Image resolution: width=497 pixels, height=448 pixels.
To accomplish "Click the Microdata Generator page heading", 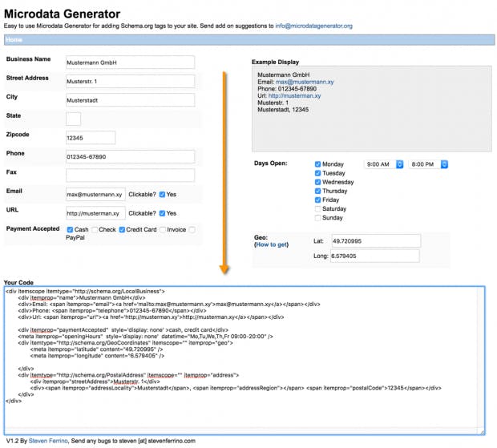I will [63, 14].
